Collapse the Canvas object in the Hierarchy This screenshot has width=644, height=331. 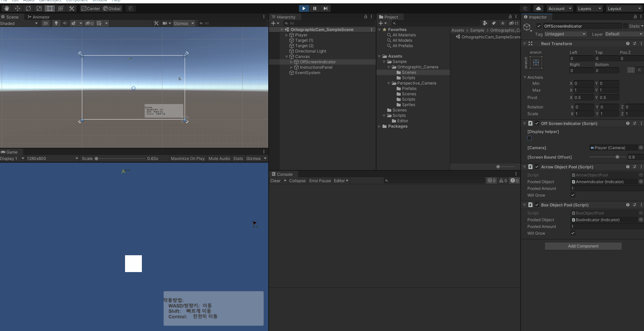287,57
